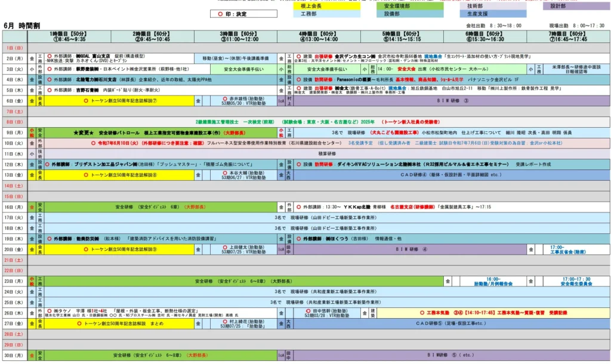The image size is (611, 364).
Task: Click the 'BIM 研修 ③' cell
Action: click(451, 101)
